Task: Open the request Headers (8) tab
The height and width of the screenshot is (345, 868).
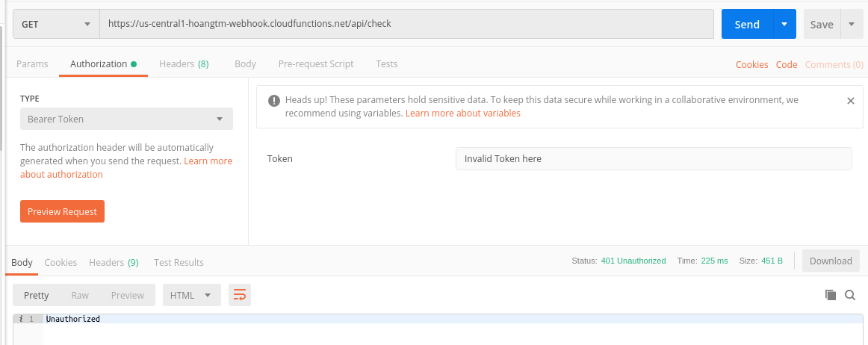Action: coord(184,64)
